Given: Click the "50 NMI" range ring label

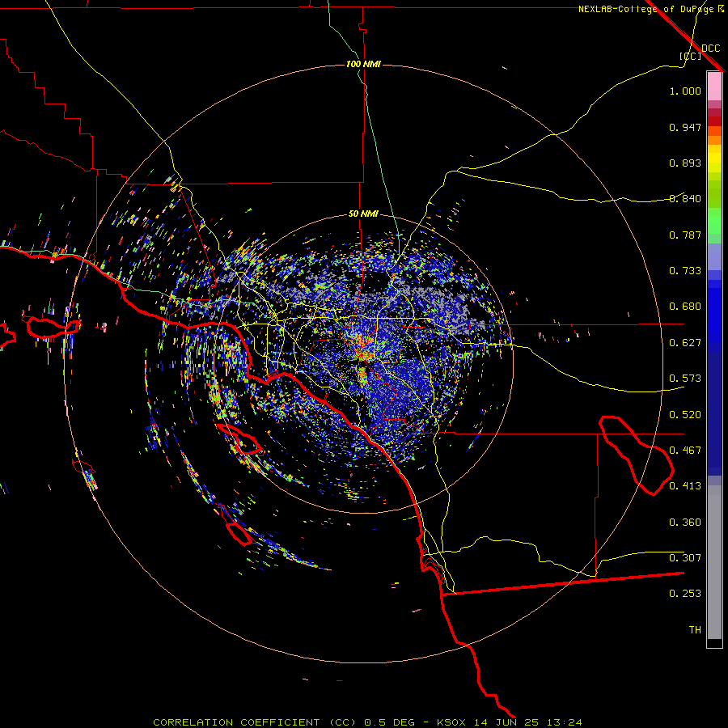Looking at the screenshot, I should [x=363, y=214].
